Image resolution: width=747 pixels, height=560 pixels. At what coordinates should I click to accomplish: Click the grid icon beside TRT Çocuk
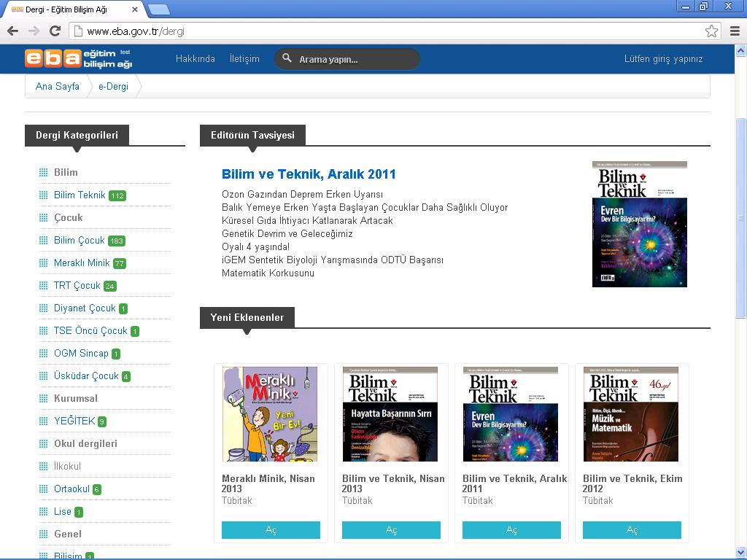coord(43,285)
